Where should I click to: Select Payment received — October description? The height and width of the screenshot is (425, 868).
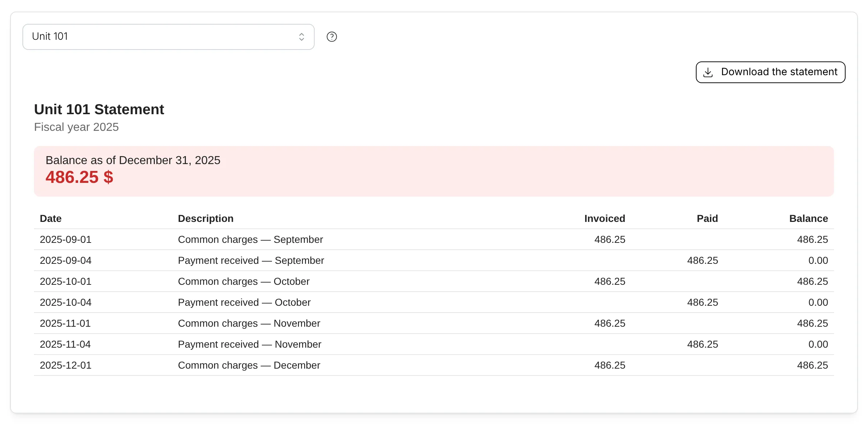click(244, 302)
